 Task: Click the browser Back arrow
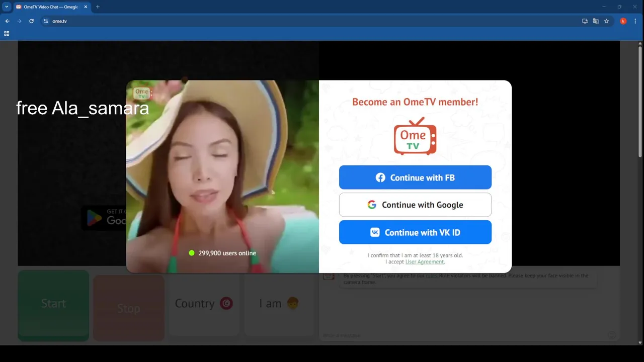coord(7,21)
